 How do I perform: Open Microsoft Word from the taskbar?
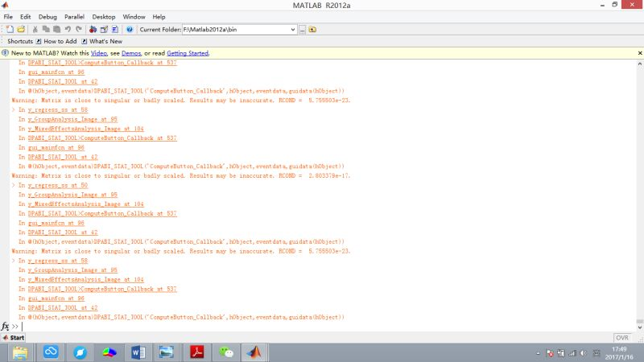(138, 352)
